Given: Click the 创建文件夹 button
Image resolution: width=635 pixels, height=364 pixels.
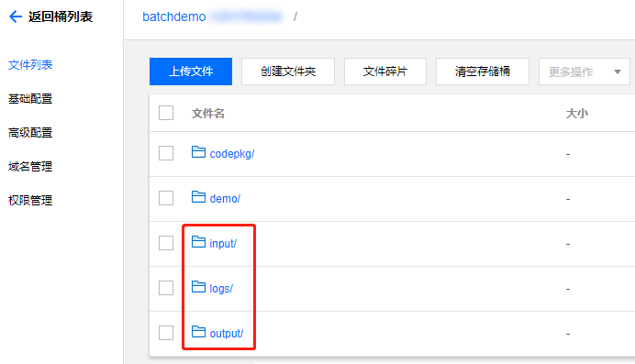Looking at the screenshot, I should pos(288,72).
